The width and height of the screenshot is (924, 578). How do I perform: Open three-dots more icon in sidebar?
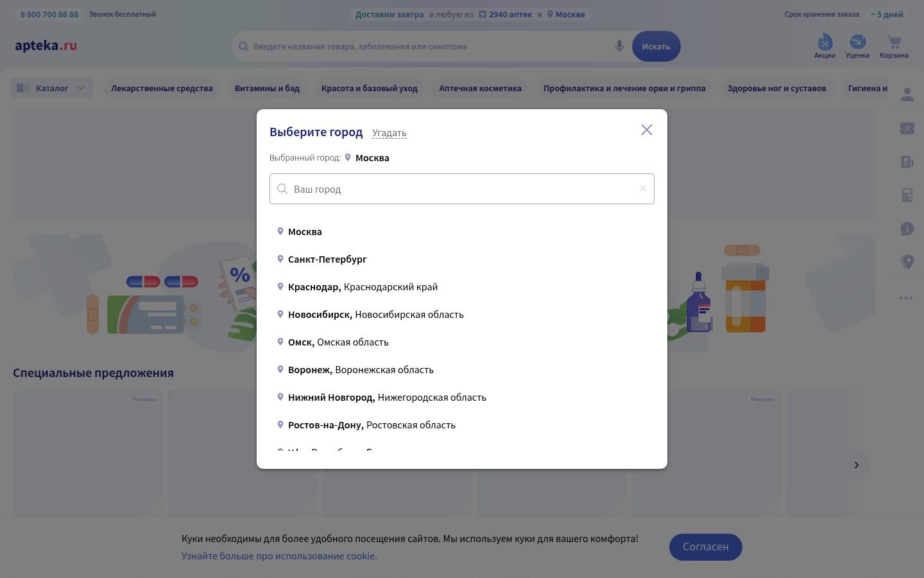pyautogui.click(x=906, y=298)
